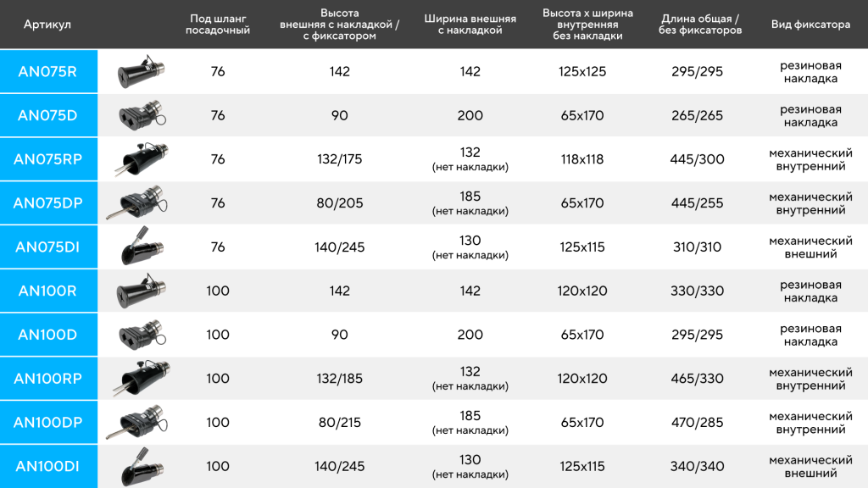Click the AN100DI nozzle thumbnail
The height and width of the screenshot is (488, 868).
[137, 466]
